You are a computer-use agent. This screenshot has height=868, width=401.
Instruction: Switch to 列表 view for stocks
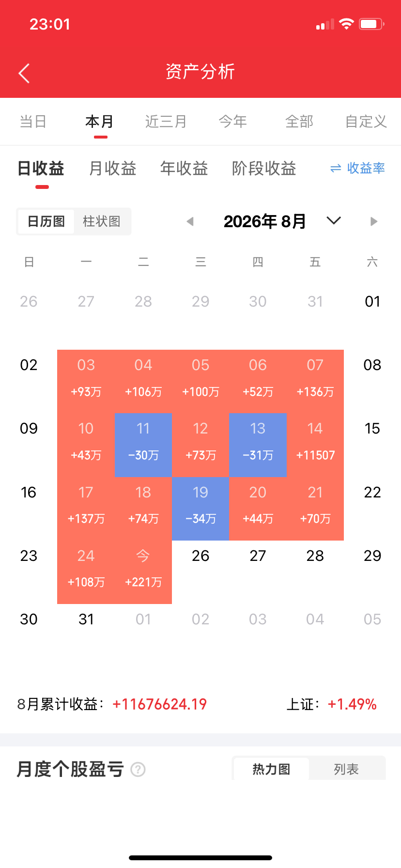pyautogui.click(x=346, y=769)
